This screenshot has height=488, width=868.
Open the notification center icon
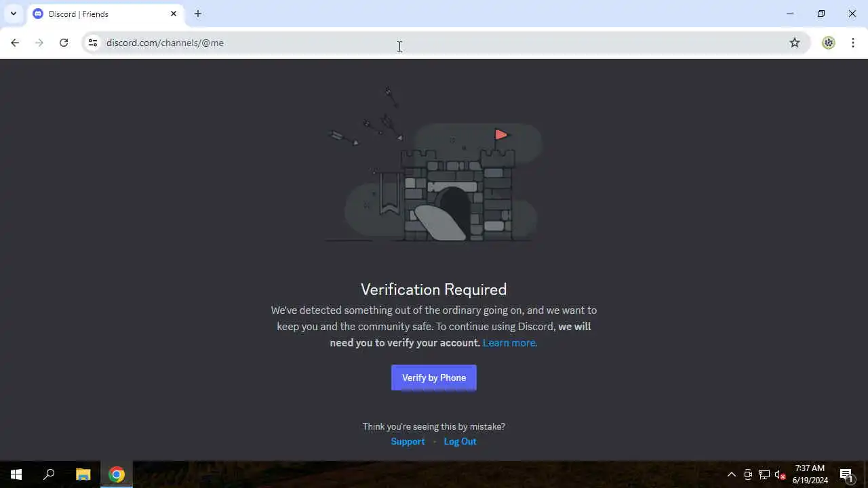point(846,474)
